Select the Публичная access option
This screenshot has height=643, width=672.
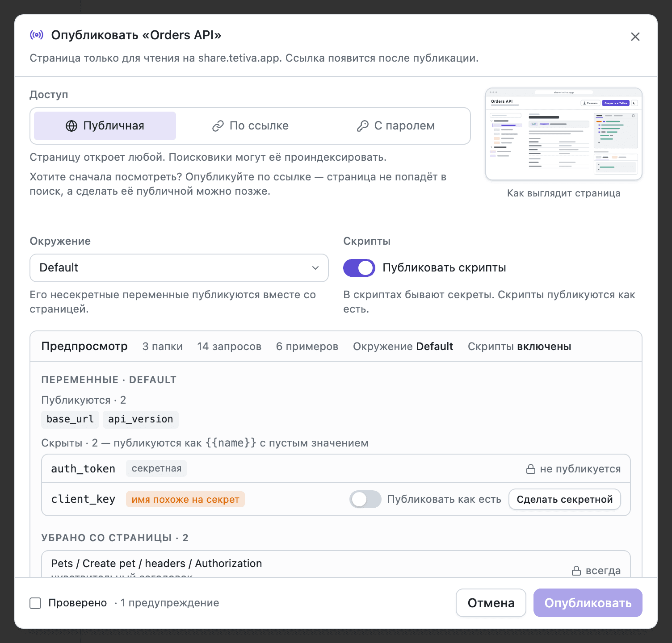tap(105, 126)
